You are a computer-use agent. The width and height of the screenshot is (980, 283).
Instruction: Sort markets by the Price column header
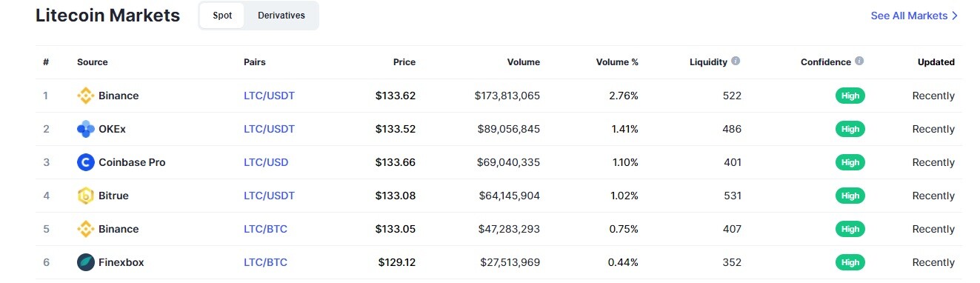[404, 62]
